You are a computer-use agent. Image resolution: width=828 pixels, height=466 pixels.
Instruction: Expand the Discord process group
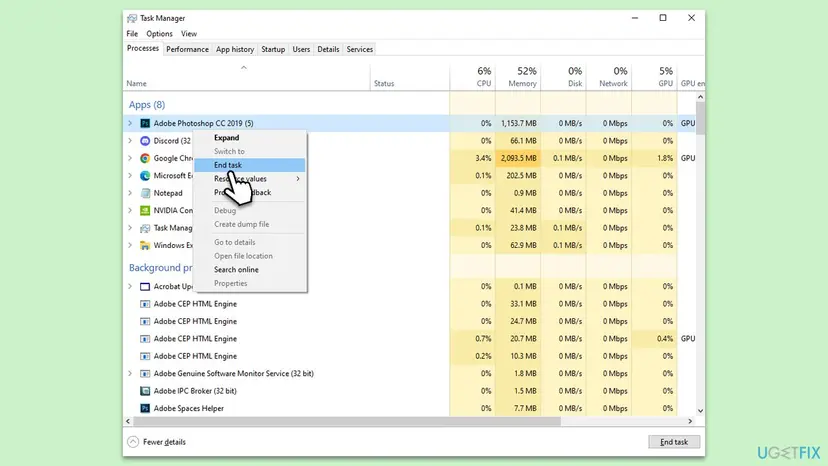point(130,141)
